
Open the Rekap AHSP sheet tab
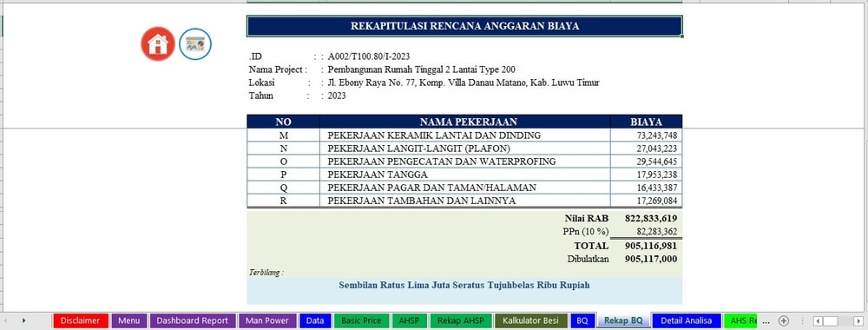coord(461,320)
